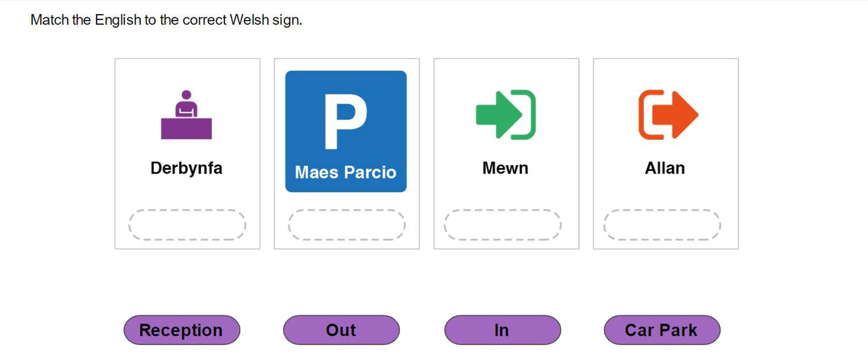
Task: Select the Out answer pill
Action: point(341,330)
